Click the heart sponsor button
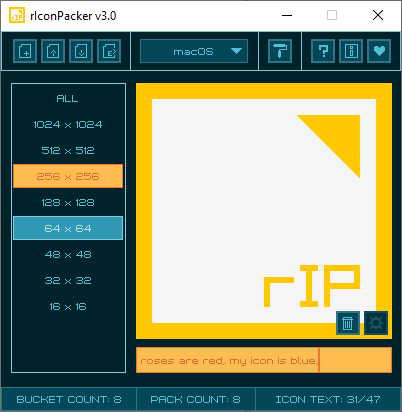This screenshot has width=402, height=412. pos(379,51)
